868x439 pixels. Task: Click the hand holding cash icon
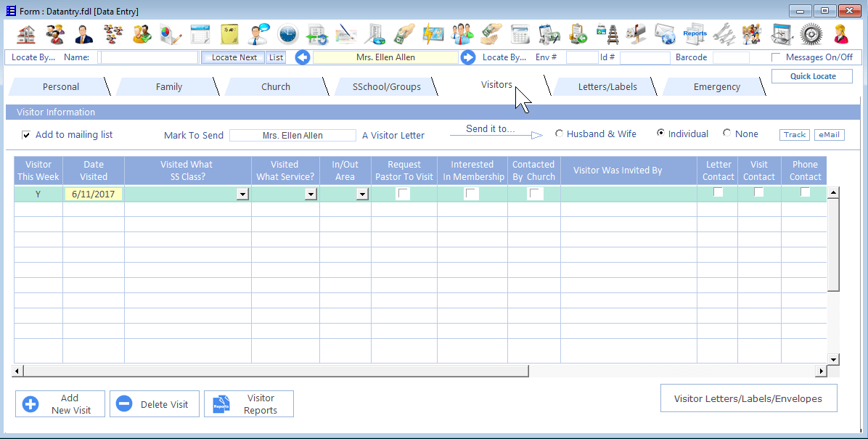click(x=404, y=34)
